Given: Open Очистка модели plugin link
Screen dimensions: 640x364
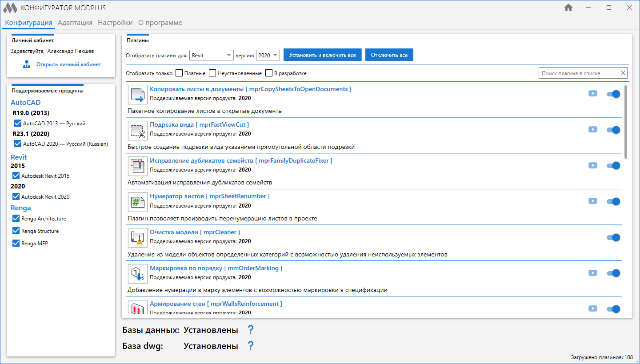Looking at the screenshot, I should (195, 232).
